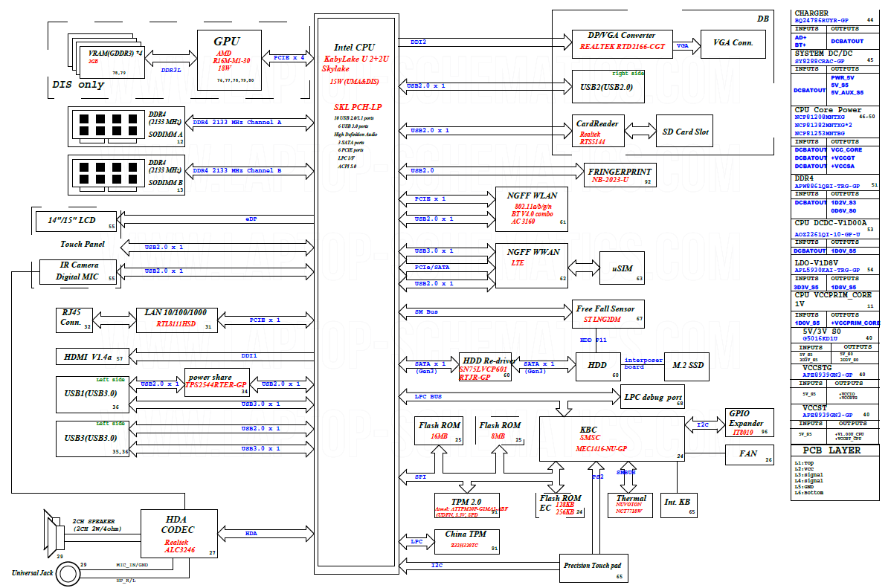Select the 'SKL PCH-LP' label

(x=358, y=107)
